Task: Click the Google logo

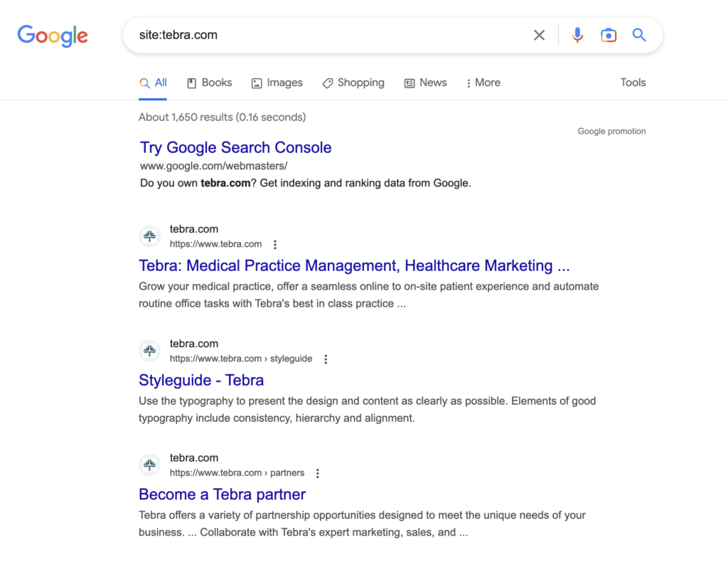Action: (53, 36)
